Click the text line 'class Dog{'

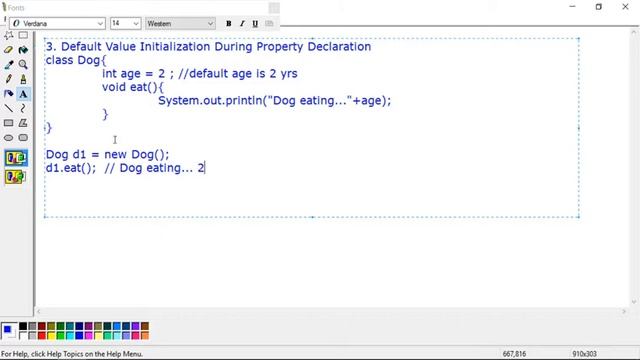coord(76,60)
